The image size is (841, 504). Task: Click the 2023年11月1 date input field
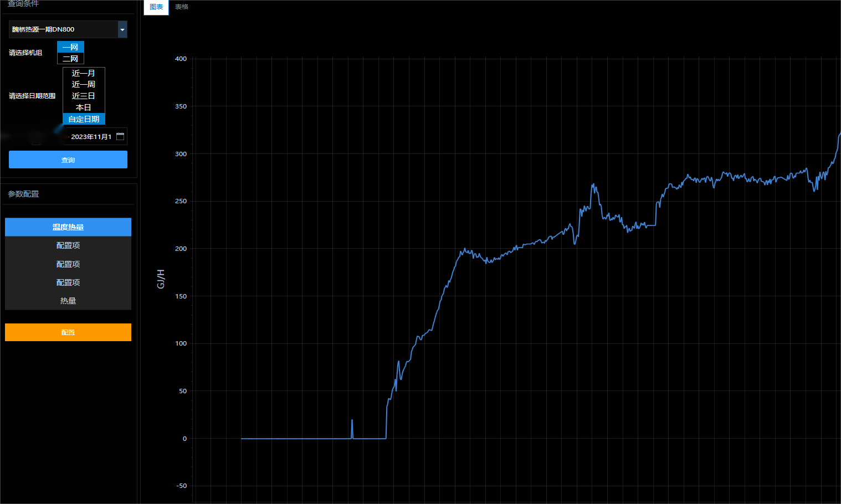point(91,137)
